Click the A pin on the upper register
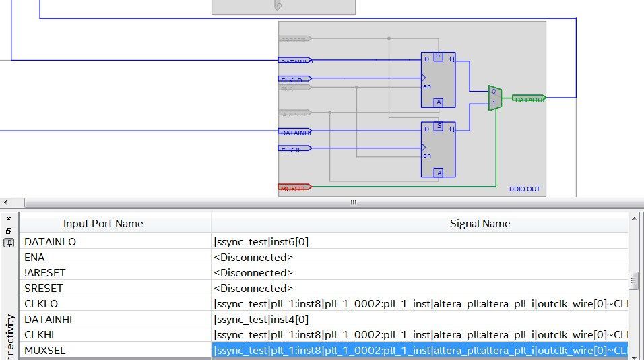Viewport: 644px width, 360px height. coord(439,102)
